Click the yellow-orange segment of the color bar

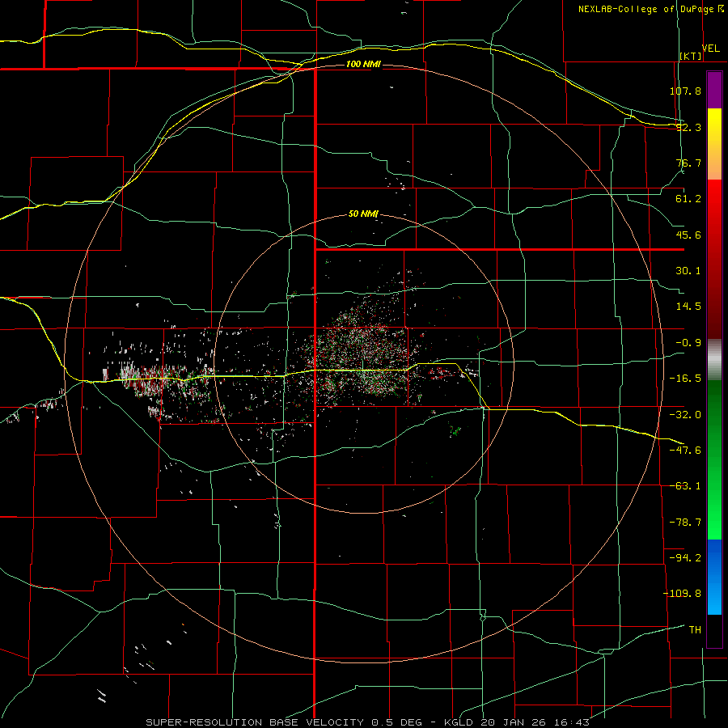[x=714, y=144]
